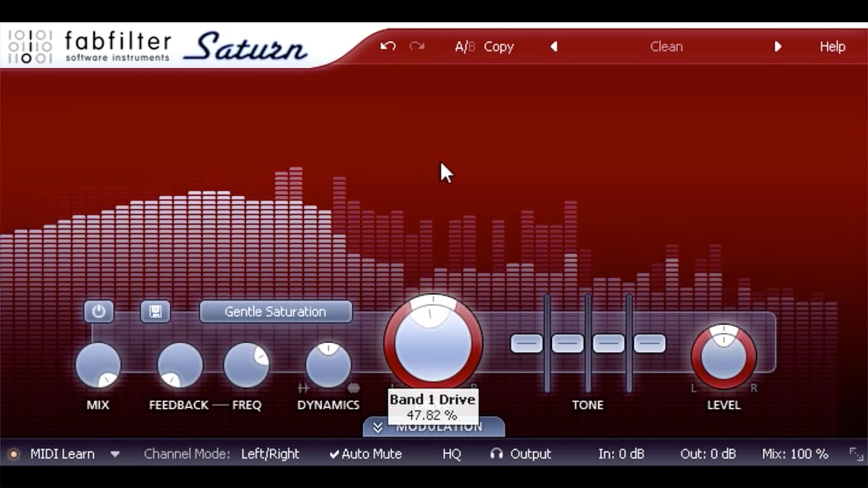Screen dimensions: 868x488
Task: Toggle HQ high quality mode
Action: coord(451,454)
